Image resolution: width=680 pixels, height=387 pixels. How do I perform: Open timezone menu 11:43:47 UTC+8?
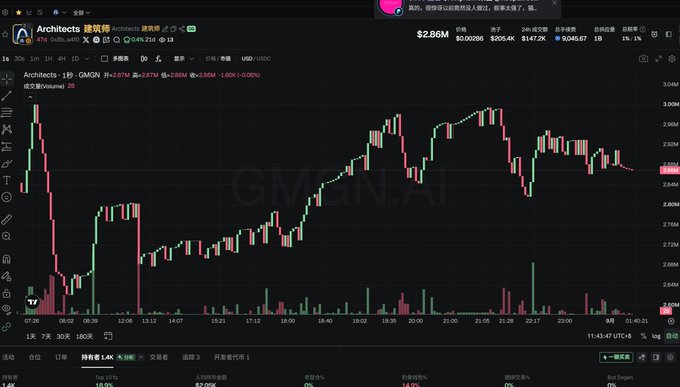pos(609,336)
